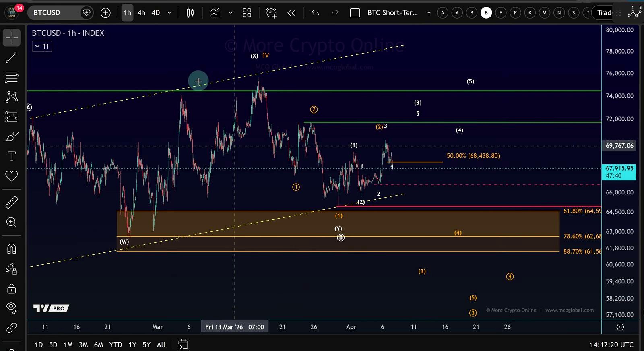Set the date range to 5D

53,345
